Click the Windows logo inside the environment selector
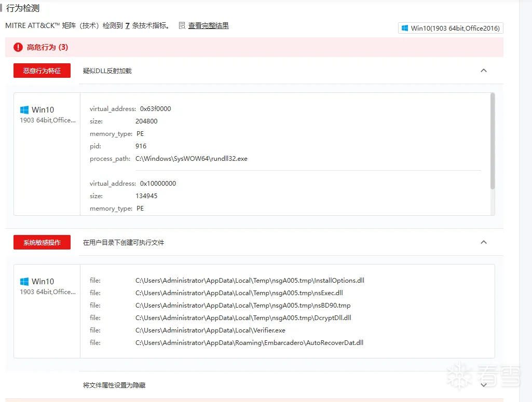Screen dimensions: 532x402 point(404,28)
